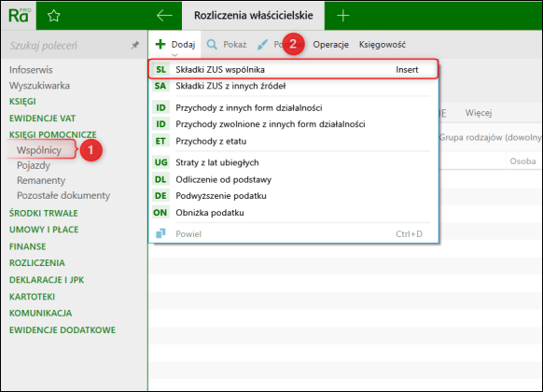Viewport: 543px width, 392px height.
Task: Open the Księgowość menu
Action: coord(382,44)
